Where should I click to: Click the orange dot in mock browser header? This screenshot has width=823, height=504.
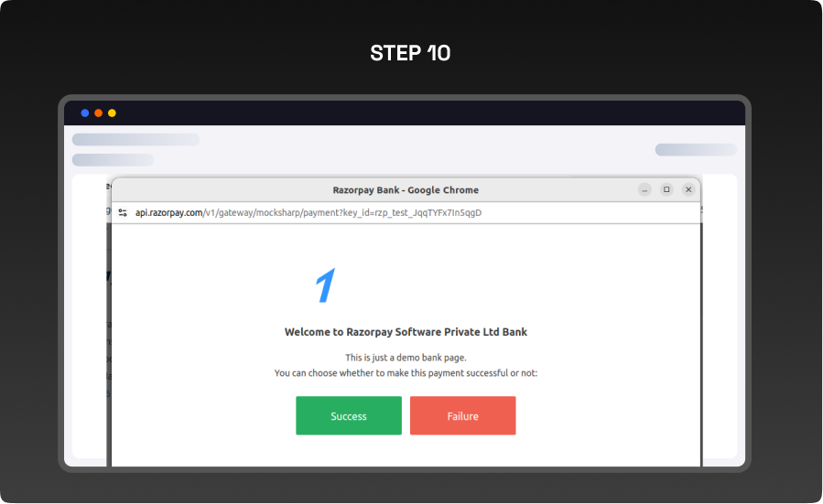click(98, 113)
